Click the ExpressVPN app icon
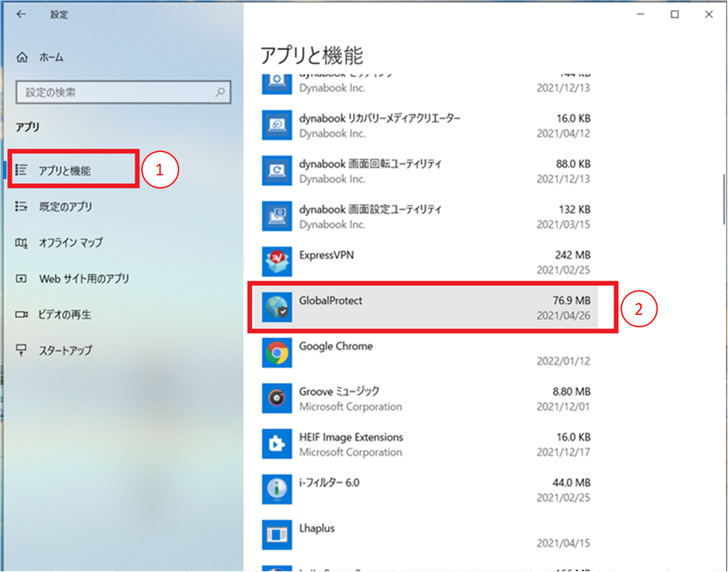 (x=277, y=263)
